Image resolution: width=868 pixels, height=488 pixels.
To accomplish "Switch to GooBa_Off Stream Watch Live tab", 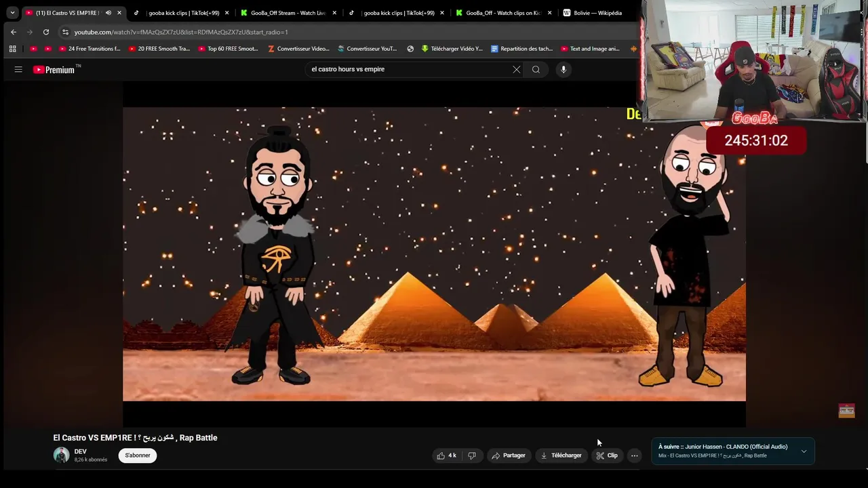I will (288, 13).
